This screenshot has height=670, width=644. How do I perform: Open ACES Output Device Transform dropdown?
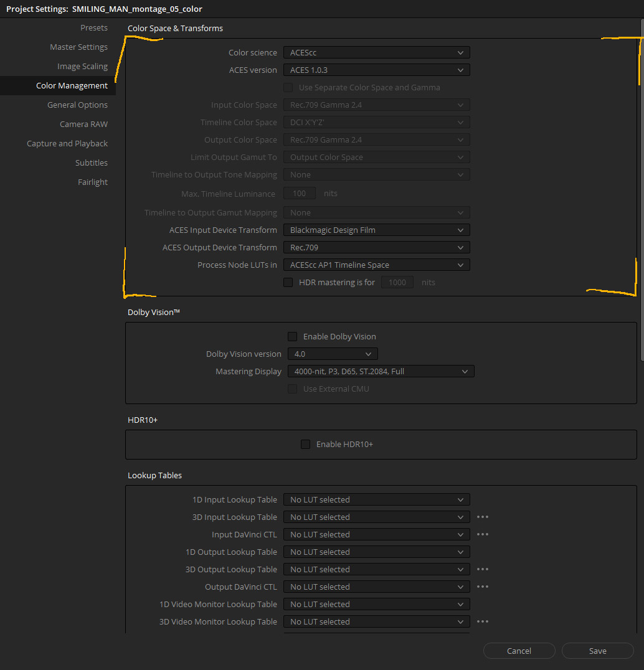(x=376, y=247)
